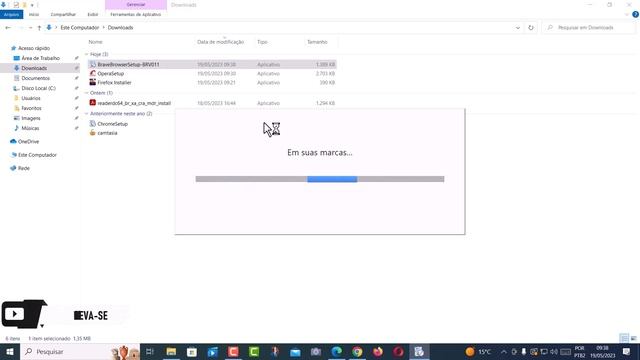Sort files by Tipo column
This screenshot has width=640, height=360.
click(x=262, y=42)
